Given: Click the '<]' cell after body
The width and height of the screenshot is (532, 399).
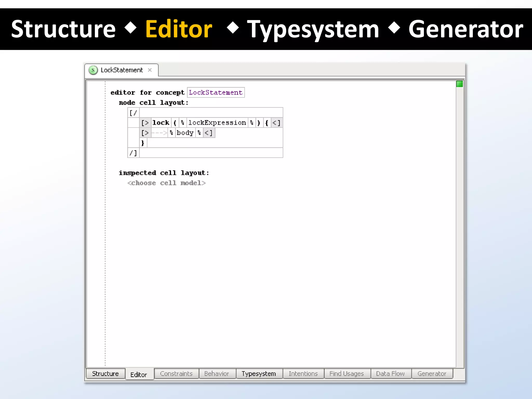Looking at the screenshot, I should [x=209, y=133].
